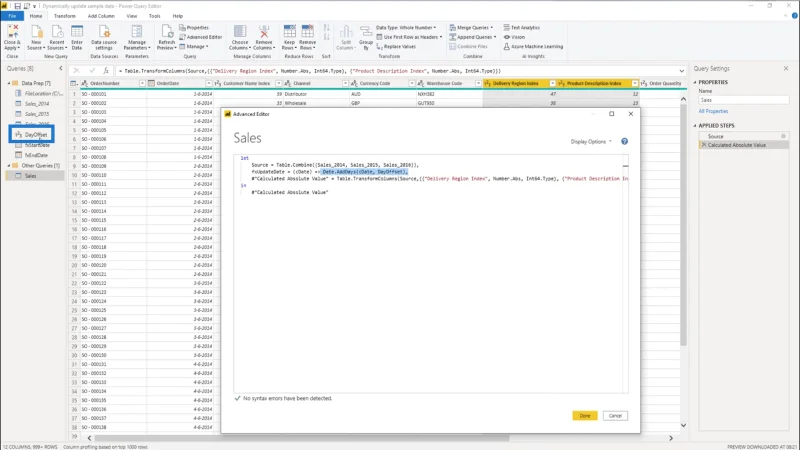Open the File tab
This screenshot has width=800, height=450.
12,16
